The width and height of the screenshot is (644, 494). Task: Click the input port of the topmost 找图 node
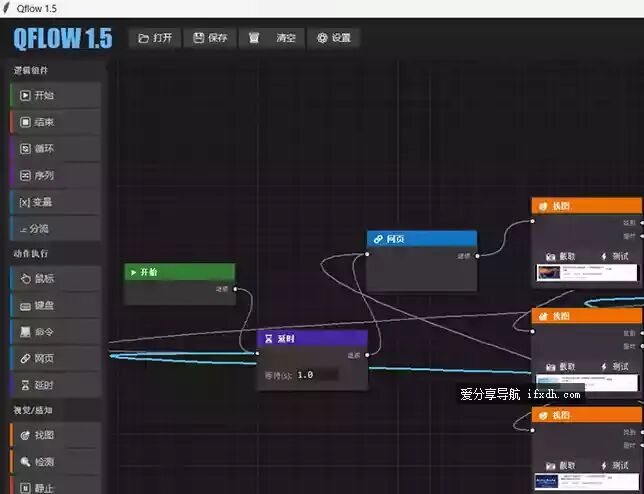click(533, 221)
